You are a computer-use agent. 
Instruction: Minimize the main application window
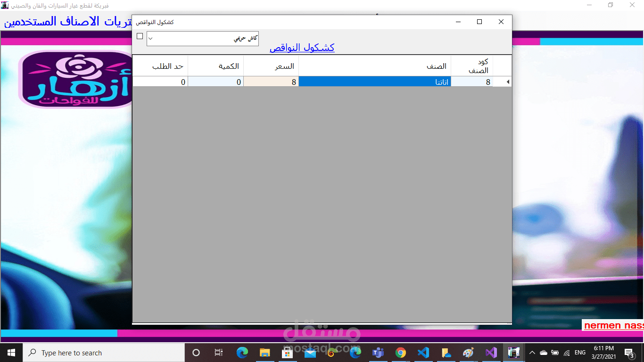589,5
